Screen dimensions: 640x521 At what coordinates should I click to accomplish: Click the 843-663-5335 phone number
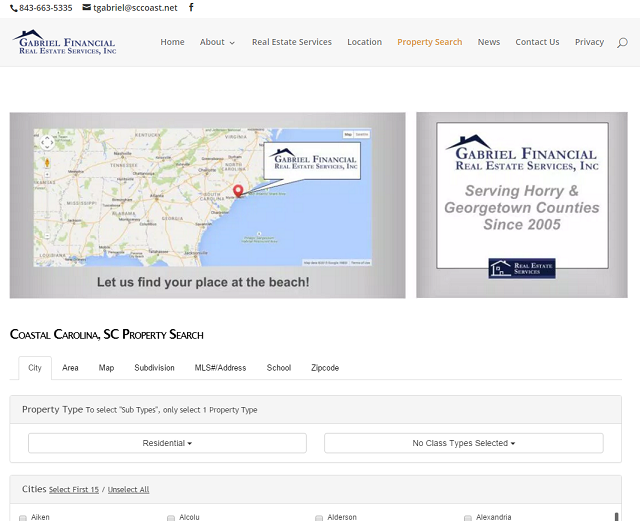click(46, 8)
